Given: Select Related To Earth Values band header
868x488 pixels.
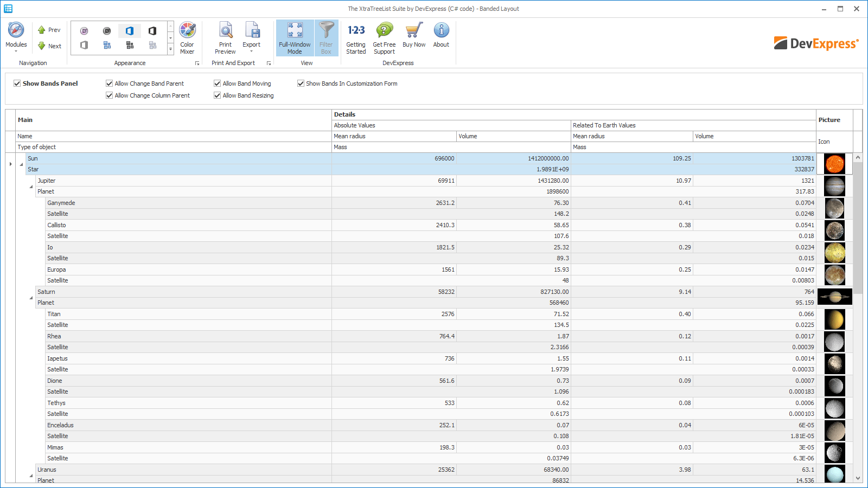Looking at the screenshot, I should pos(693,125).
